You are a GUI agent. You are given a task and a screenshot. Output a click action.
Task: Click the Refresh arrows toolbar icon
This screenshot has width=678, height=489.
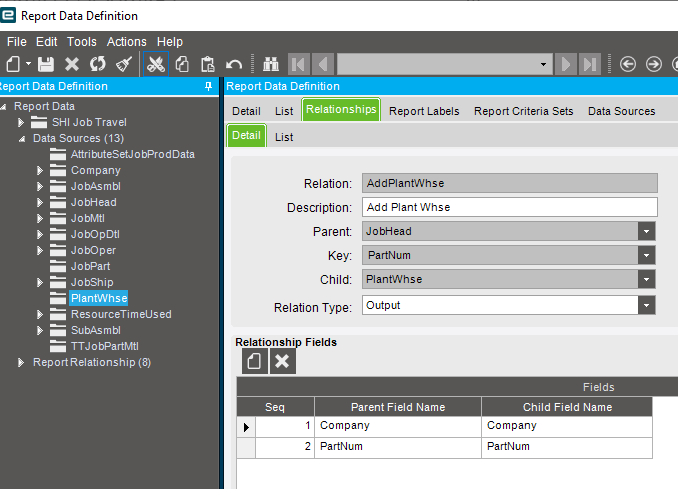click(x=98, y=64)
